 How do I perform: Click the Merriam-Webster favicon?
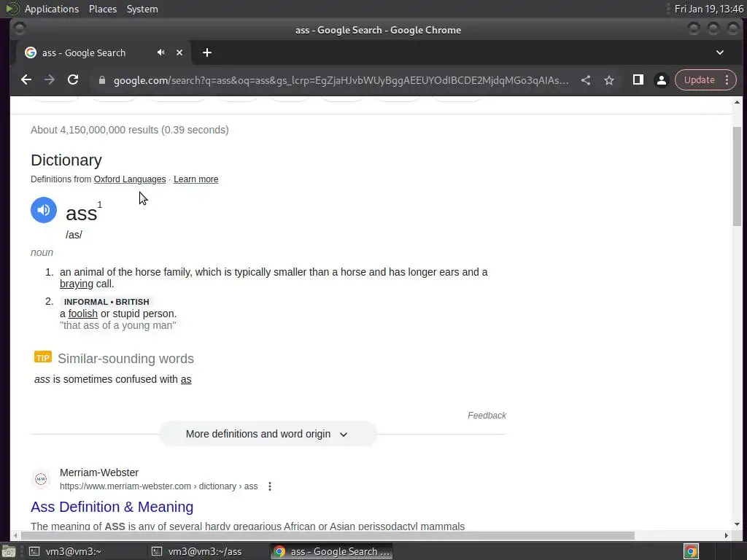(x=41, y=479)
